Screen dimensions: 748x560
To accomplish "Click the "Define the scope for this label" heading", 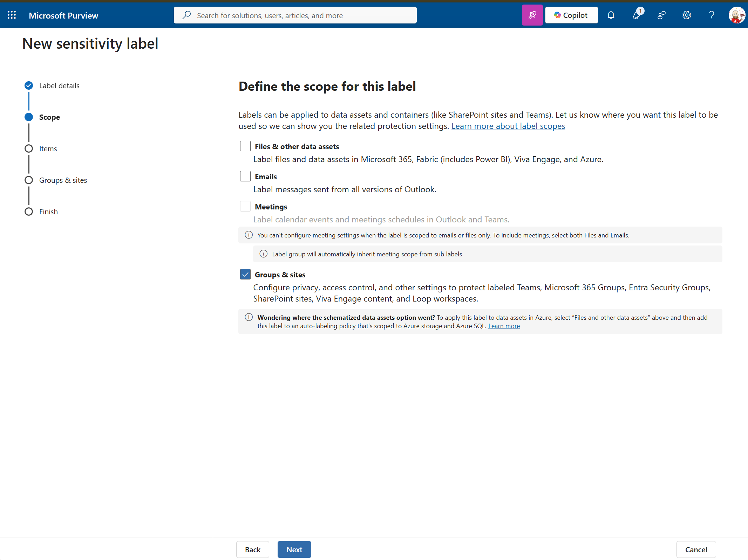I will point(327,86).
